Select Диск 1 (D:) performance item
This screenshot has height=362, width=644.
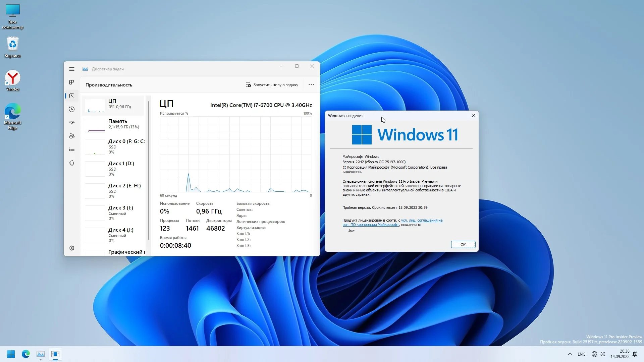(x=113, y=169)
